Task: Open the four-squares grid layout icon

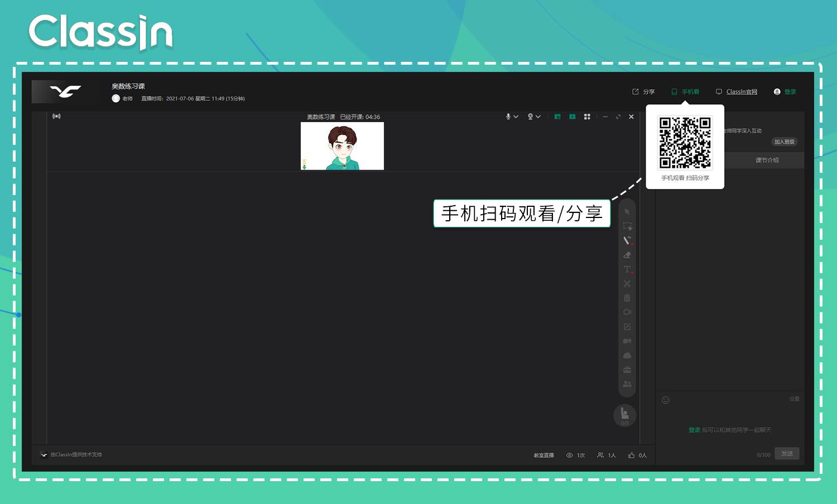Action: click(x=587, y=117)
